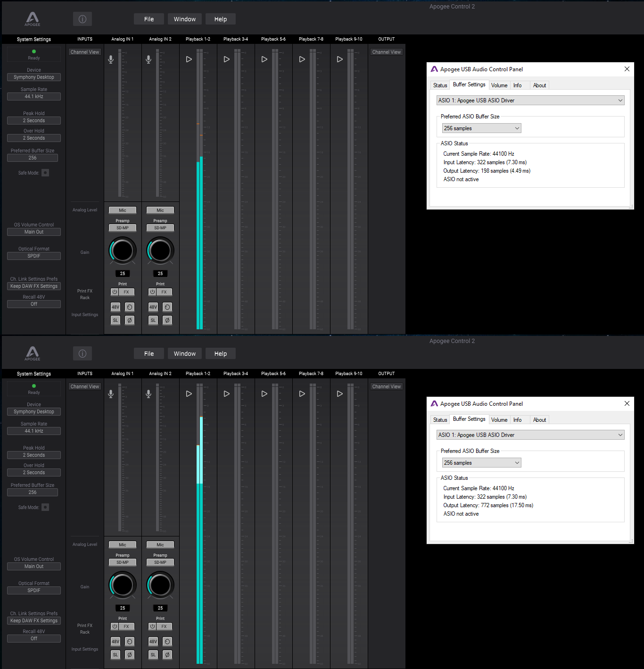Click the Recall 48V Off button in the bottom window
This screenshot has height=669, width=644.
click(x=34, y=639)
